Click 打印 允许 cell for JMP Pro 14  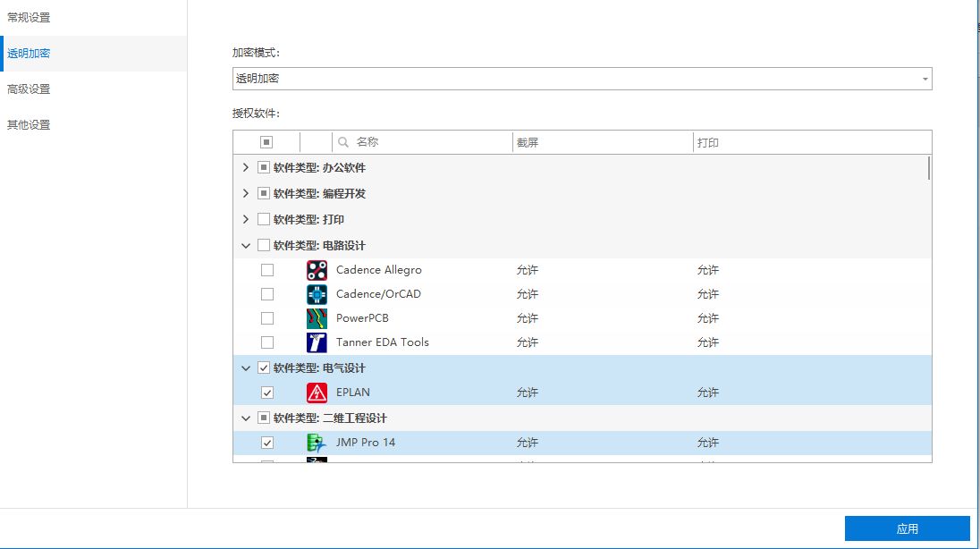click(x=708, y=443)
